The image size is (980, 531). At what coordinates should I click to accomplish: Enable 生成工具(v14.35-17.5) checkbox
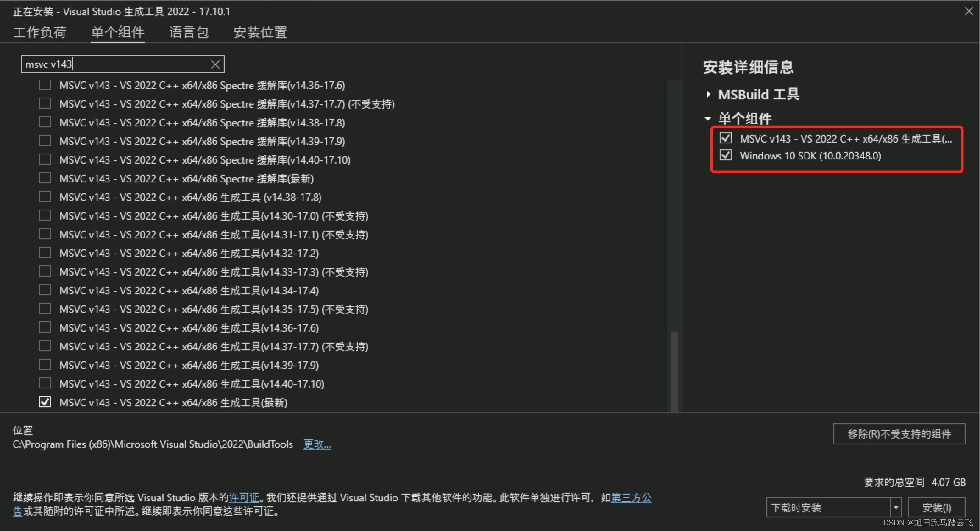(45, 309)
